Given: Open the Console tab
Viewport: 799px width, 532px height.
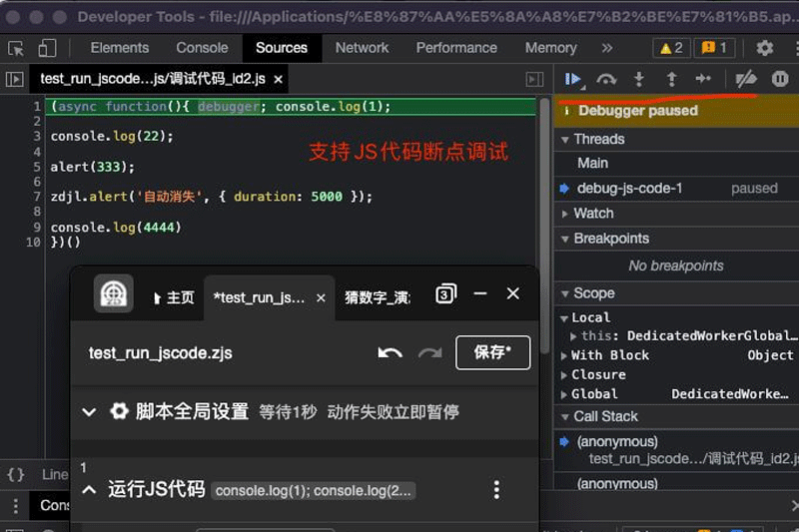Looking at the screenshot, I should (202, 48).
